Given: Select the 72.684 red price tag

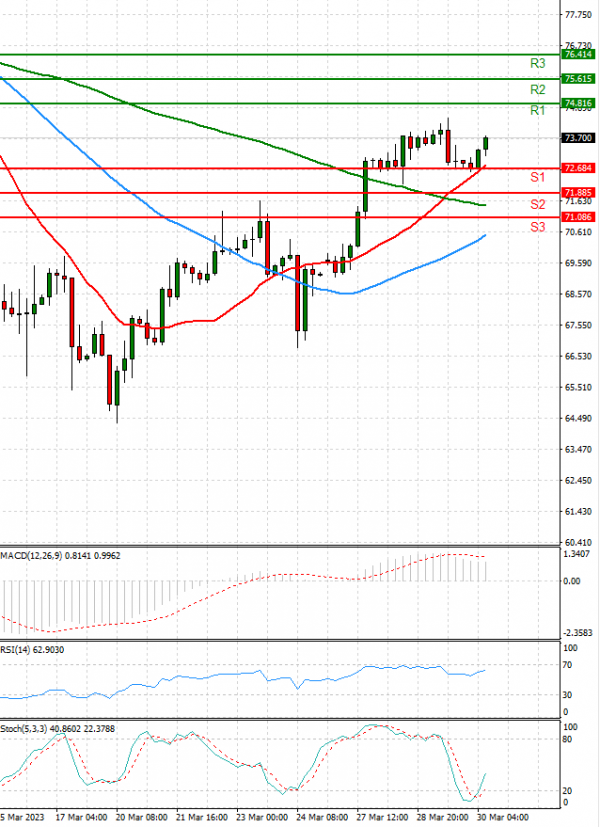Looking at the screenshot, I should (578, 168).
